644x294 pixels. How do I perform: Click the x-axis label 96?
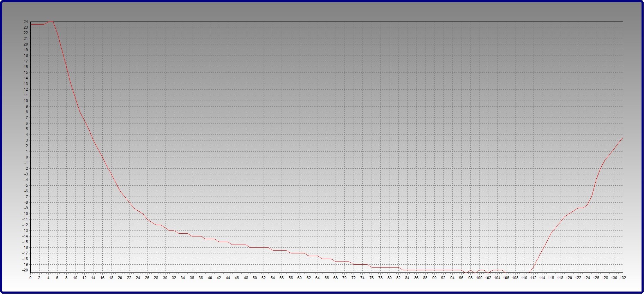[461, 278]
